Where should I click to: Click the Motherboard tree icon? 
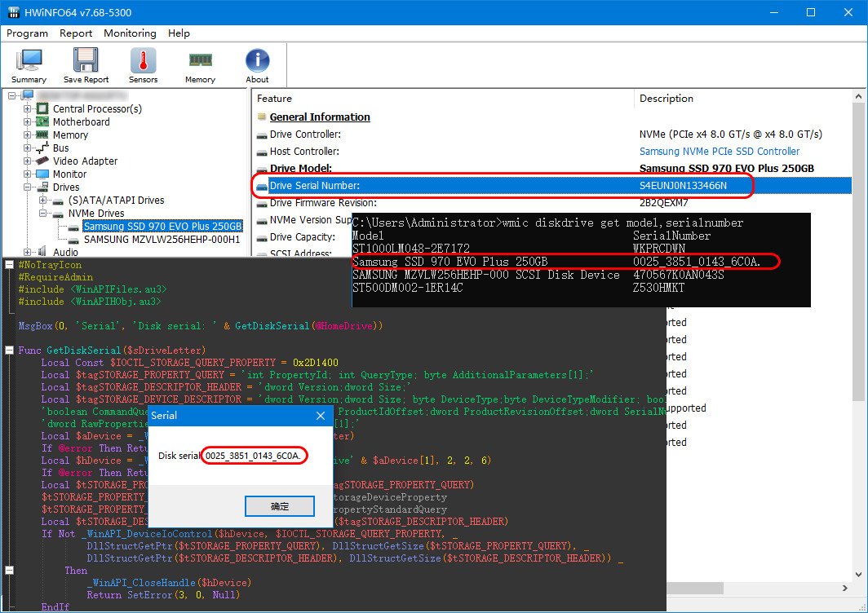pyautogui.click(x=42, y=121)
